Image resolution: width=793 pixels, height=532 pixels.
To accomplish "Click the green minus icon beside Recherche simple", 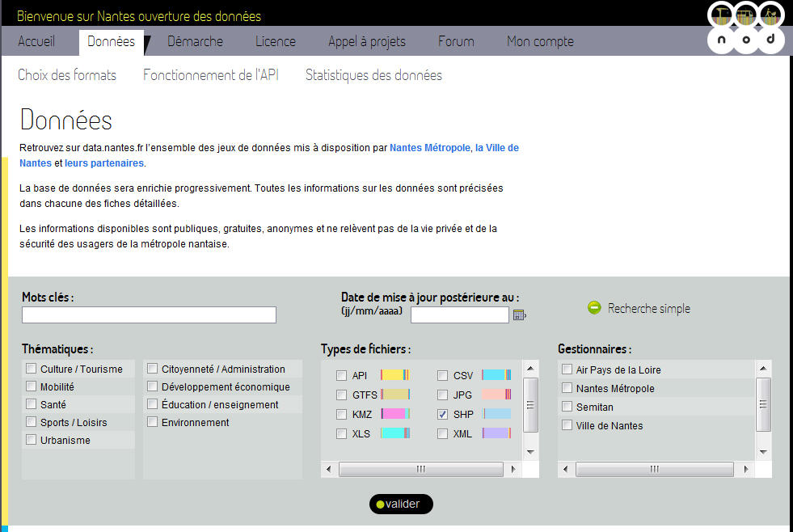I will click(x=594, y=307).
